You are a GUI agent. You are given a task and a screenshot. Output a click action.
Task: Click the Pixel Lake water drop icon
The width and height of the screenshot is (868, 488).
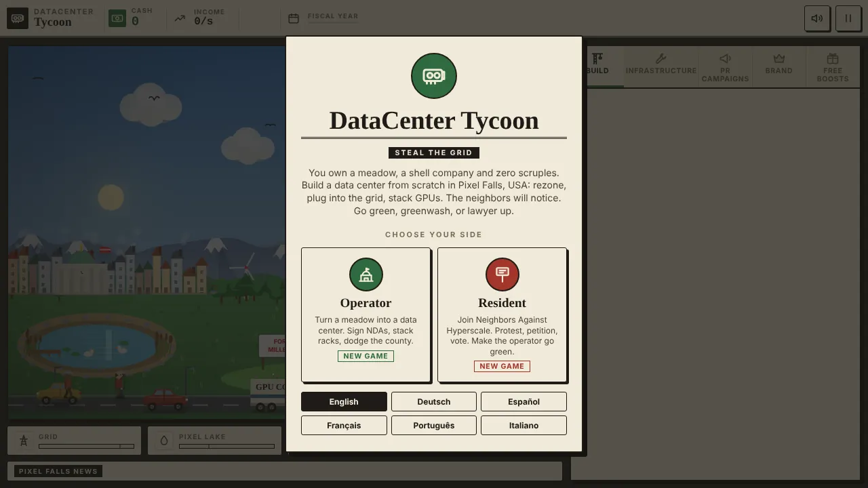[163, 441]
